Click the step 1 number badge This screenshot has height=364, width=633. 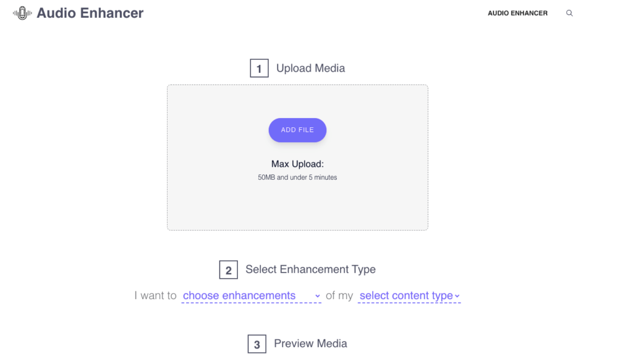(x=259, y=68)
